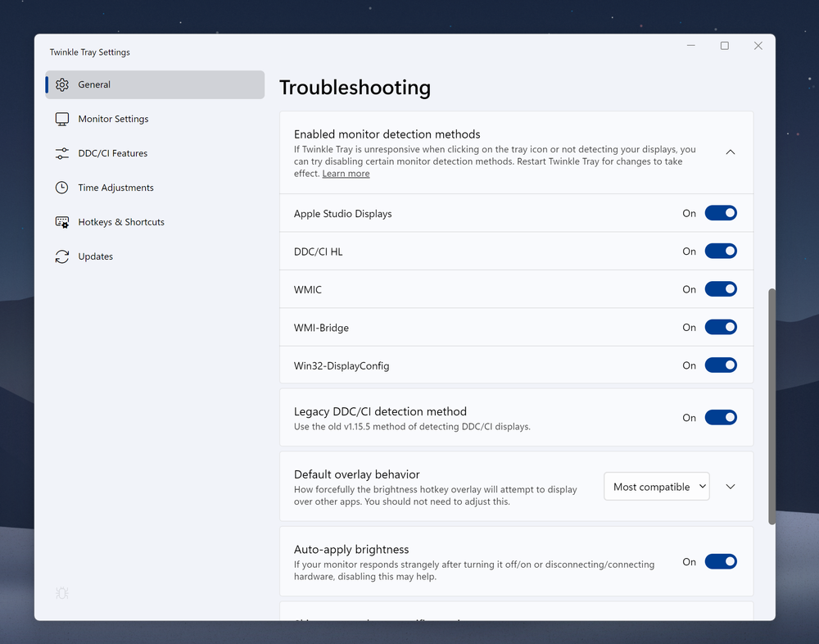Click the Updates refresh arrows icon

click(62, 256)
